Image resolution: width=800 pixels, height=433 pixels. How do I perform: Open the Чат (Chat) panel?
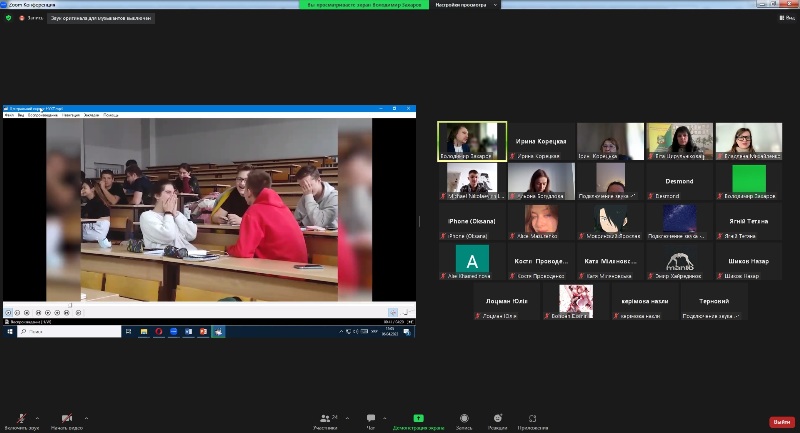pos(370,420)
